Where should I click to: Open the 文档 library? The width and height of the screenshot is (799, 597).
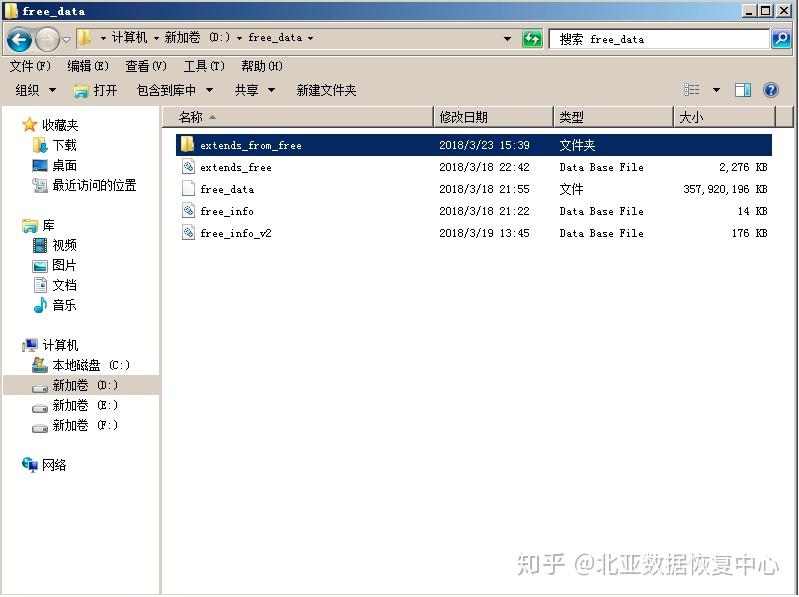pos(55,285)
